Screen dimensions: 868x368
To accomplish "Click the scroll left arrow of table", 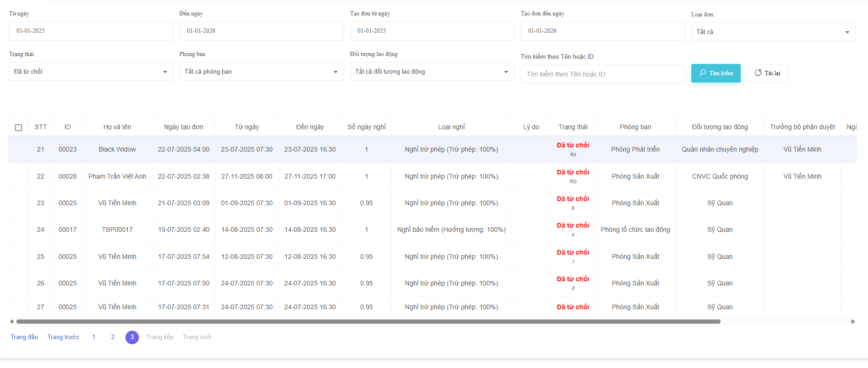I will (11, 321).
